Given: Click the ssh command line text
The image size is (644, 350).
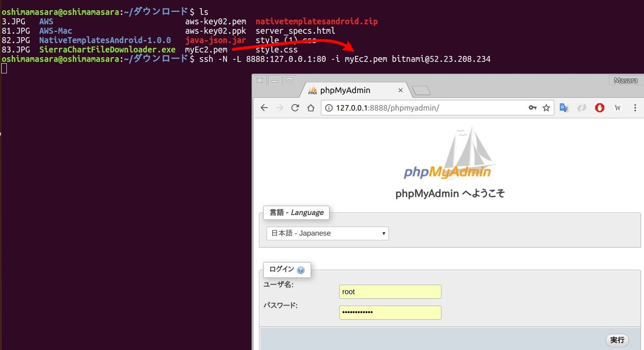Looking at the screenshot, I should point(345,59).
